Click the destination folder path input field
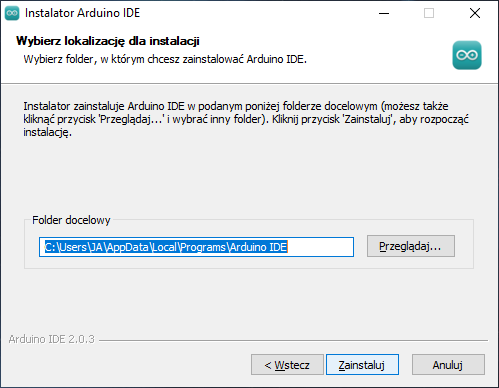The image size is (499, 388). point(196,247)
